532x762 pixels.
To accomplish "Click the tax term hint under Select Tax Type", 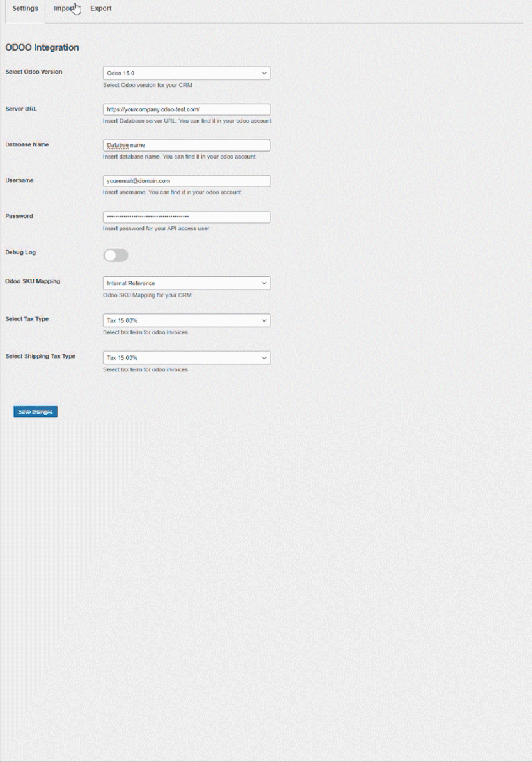I will click(x=145, y=332).
